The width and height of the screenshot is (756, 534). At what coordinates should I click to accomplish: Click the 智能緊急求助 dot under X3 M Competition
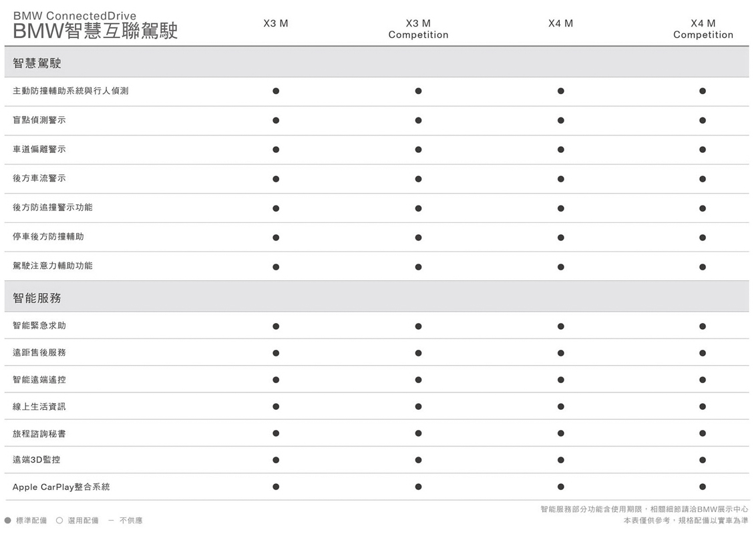418,326
